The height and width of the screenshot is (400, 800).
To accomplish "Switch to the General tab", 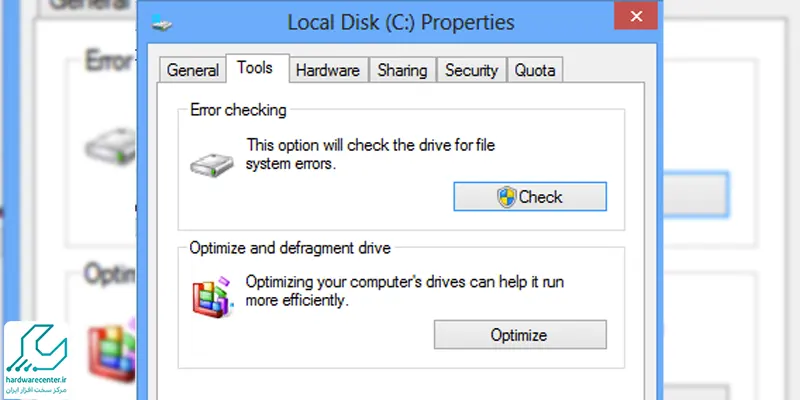I will click(192, 70).
